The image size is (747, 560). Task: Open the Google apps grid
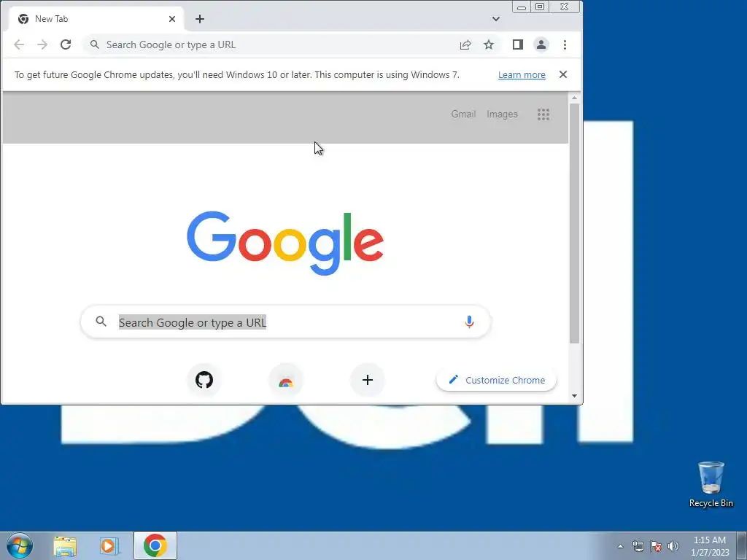[543, 114]
